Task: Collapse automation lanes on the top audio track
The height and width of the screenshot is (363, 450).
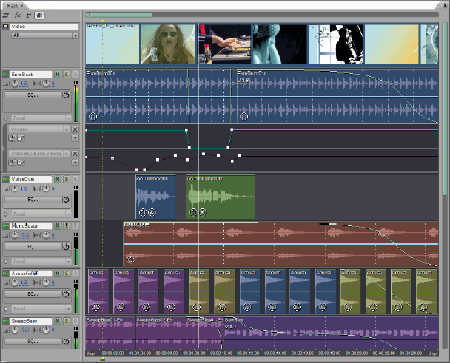Action: (5, 118)
